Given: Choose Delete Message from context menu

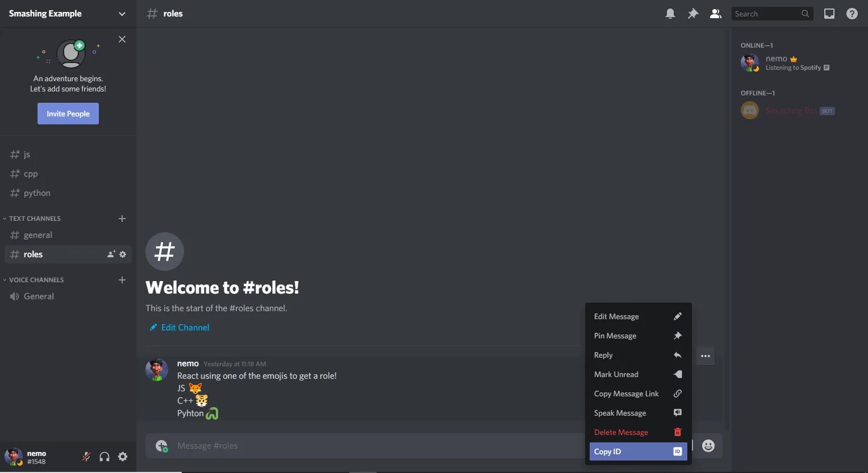Looking at the screenshot, I should pos(639,432).
